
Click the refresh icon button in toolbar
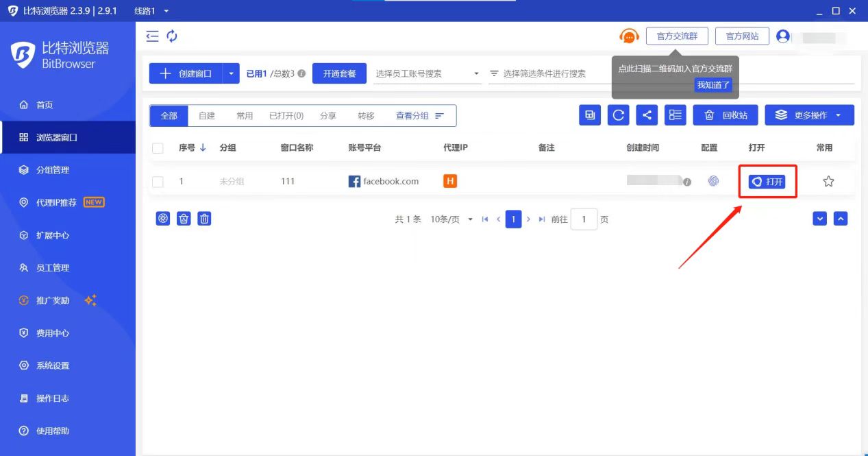coord(618,115)
